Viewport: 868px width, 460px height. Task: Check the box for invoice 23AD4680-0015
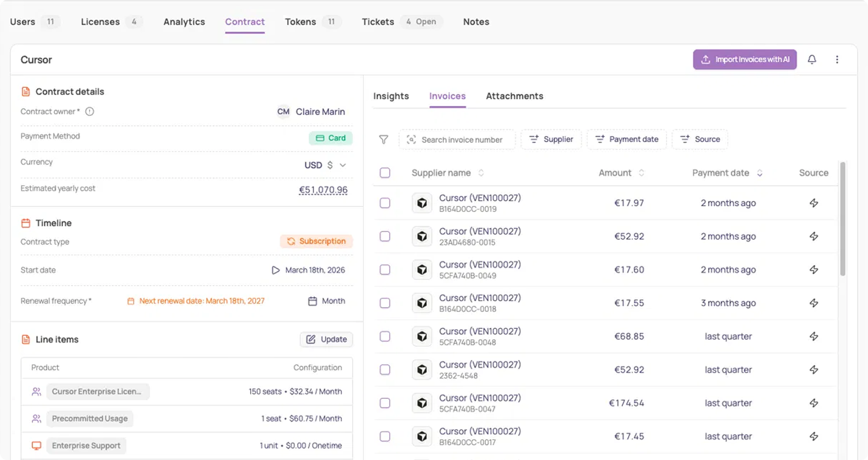pyautogui.click(x=385, y=236)
